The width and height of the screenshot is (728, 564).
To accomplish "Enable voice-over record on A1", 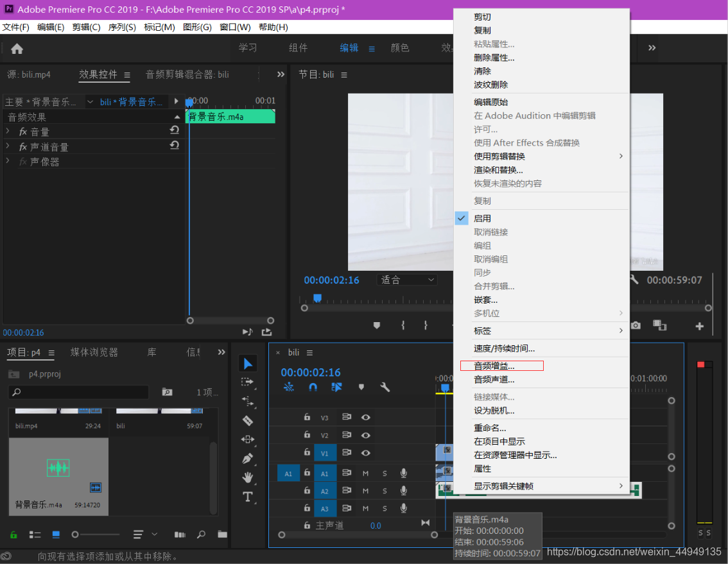I will click(x=403, y=473).
